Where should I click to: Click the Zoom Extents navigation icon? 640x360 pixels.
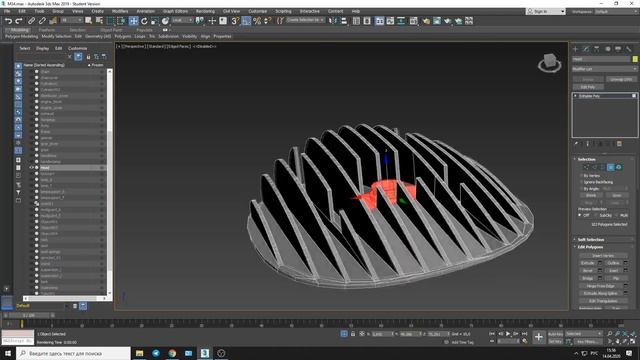pyautogui.click(x=625, y=334)
